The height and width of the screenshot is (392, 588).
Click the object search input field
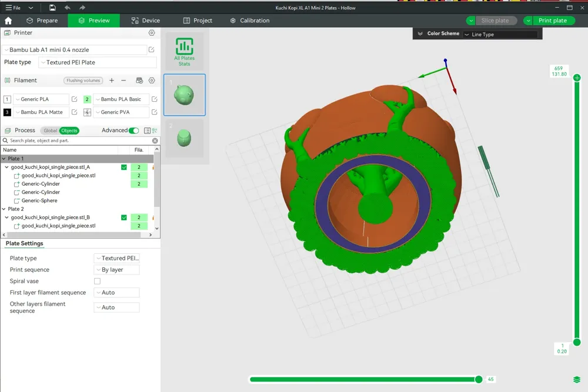[79, 140]
